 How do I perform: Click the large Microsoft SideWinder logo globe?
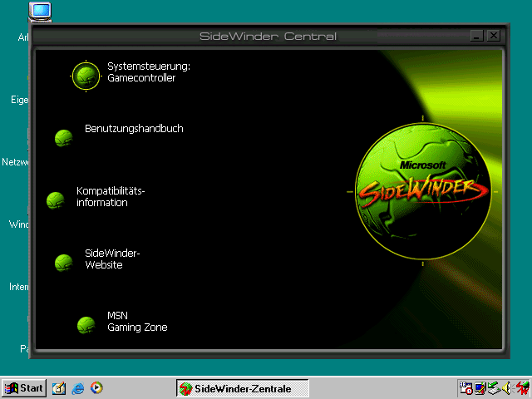pyautogui.click(x=423, y=192)
